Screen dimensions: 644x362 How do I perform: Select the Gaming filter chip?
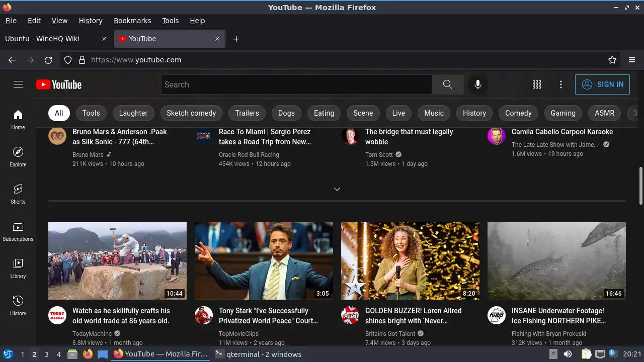point(563,113)
